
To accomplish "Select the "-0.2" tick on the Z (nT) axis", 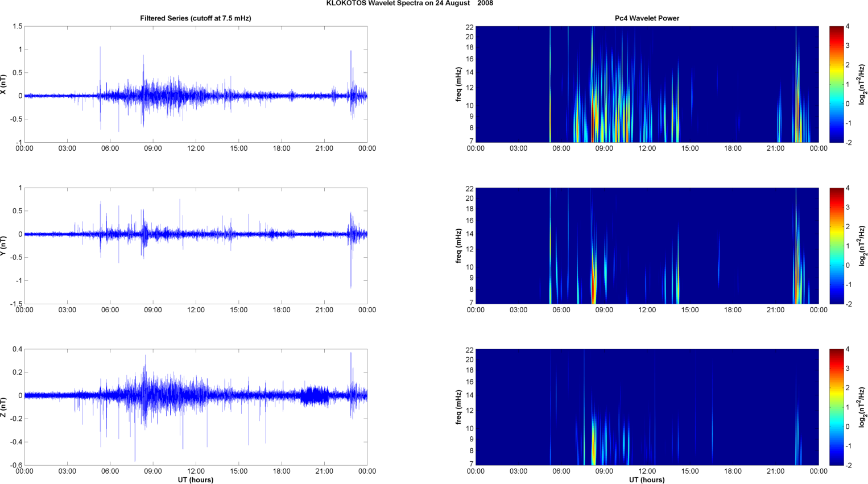I will 16,419.
